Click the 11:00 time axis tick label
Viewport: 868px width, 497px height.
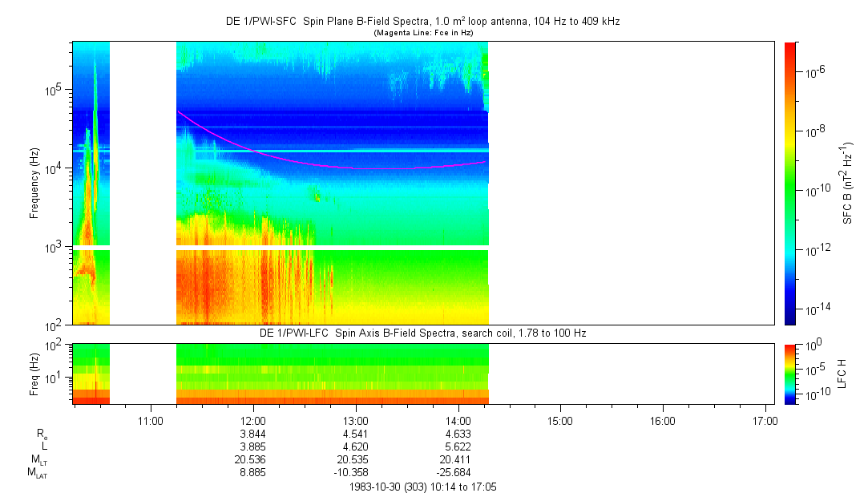pyautogui.click(x=151, y=419)
